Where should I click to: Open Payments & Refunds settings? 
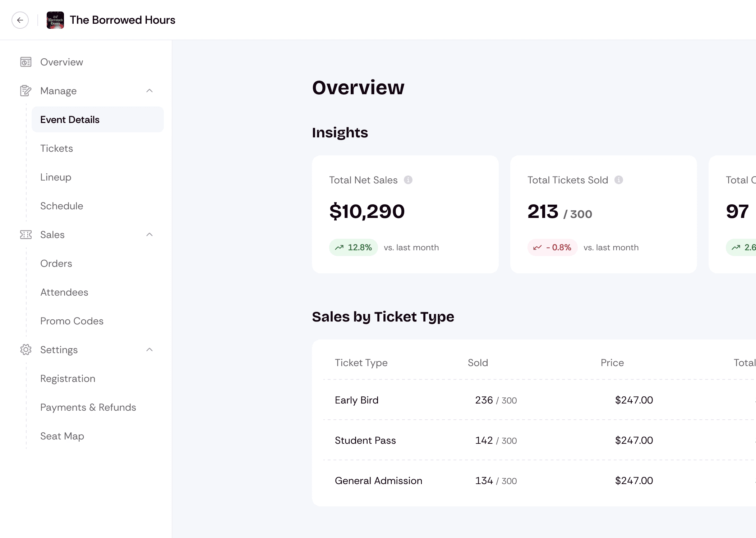click(x=88, y=407)
